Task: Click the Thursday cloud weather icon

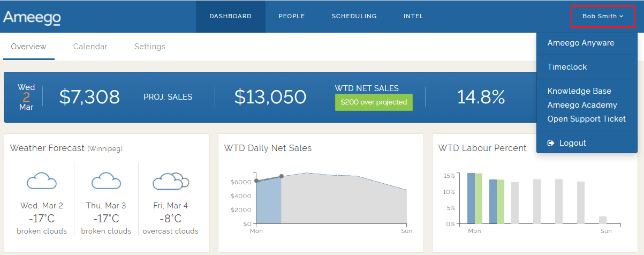Action: click(x=106, y=181)
